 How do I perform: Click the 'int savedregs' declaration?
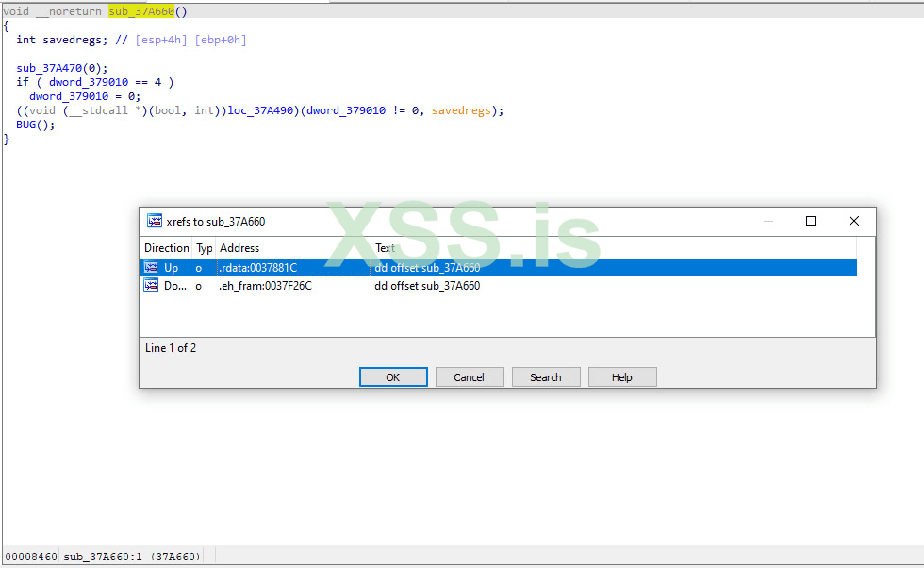[62, 40]
